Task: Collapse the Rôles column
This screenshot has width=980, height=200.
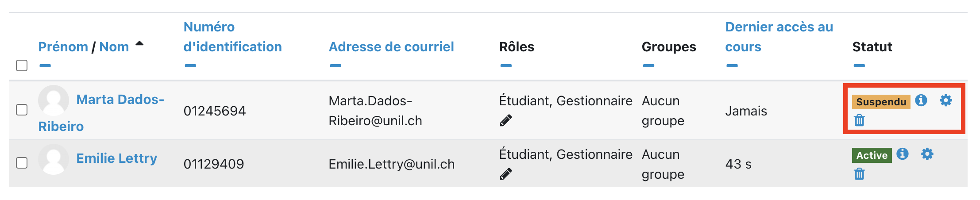Action: [506, 66]
